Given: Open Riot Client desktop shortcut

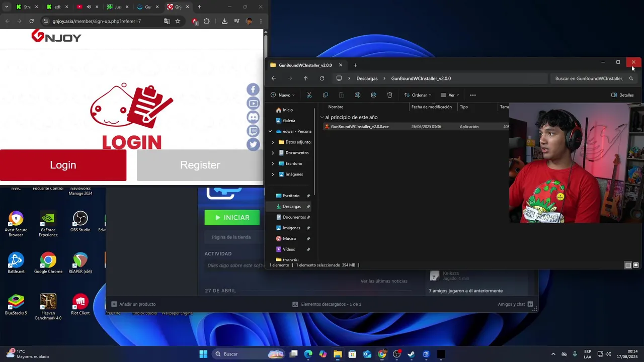Looking at the screenshot, I should pyautogui.click(x=80, y=305).
